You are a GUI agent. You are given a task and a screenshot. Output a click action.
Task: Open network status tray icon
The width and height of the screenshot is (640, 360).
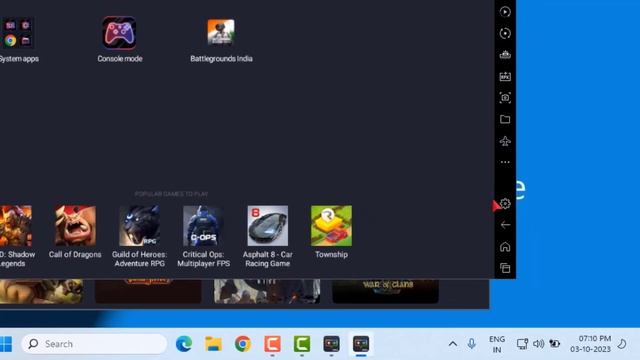pos(522,344)
